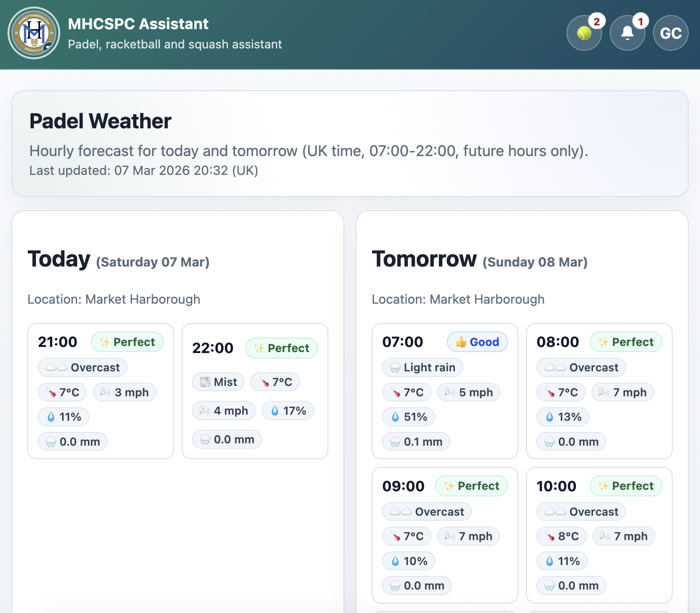Click the Padel Weather header card

(350, 143)
